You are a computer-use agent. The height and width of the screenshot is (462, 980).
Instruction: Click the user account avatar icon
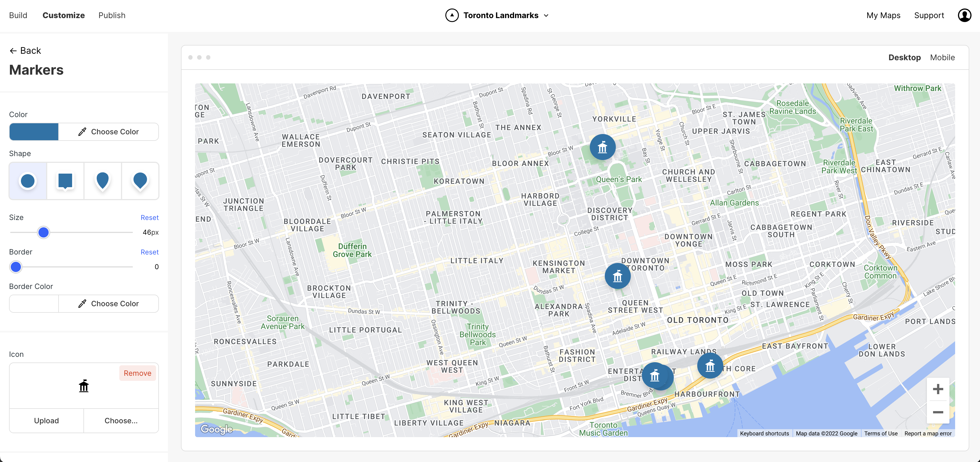tap(964, 15)
